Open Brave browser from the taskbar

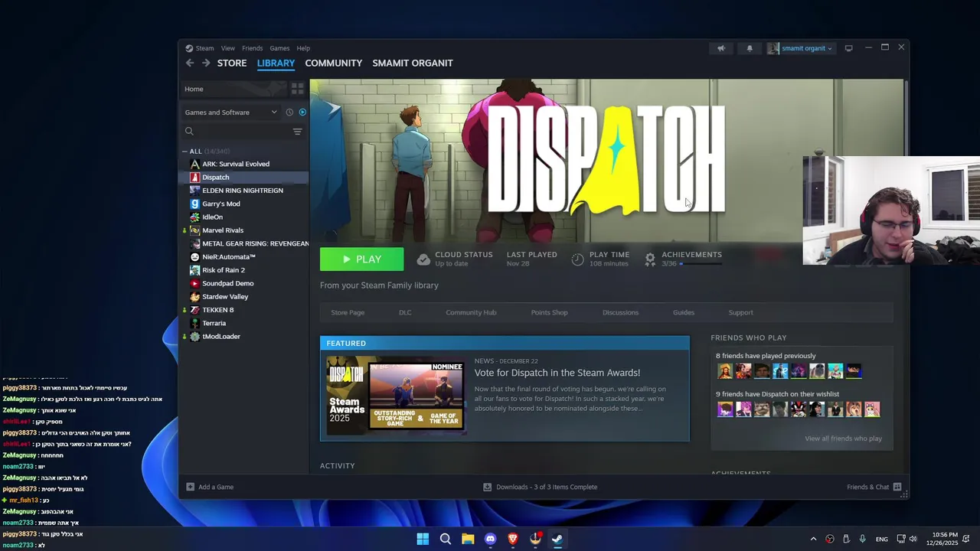click(513, 539)
